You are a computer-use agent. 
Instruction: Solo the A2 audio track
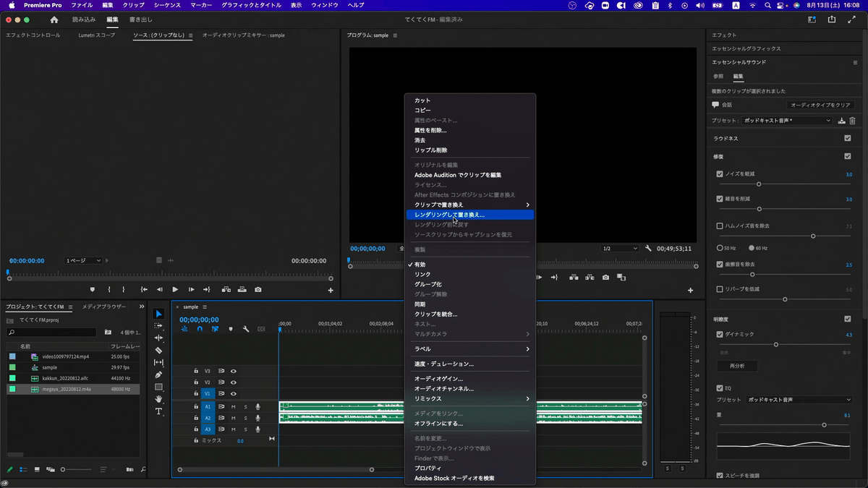coord(245,418)
